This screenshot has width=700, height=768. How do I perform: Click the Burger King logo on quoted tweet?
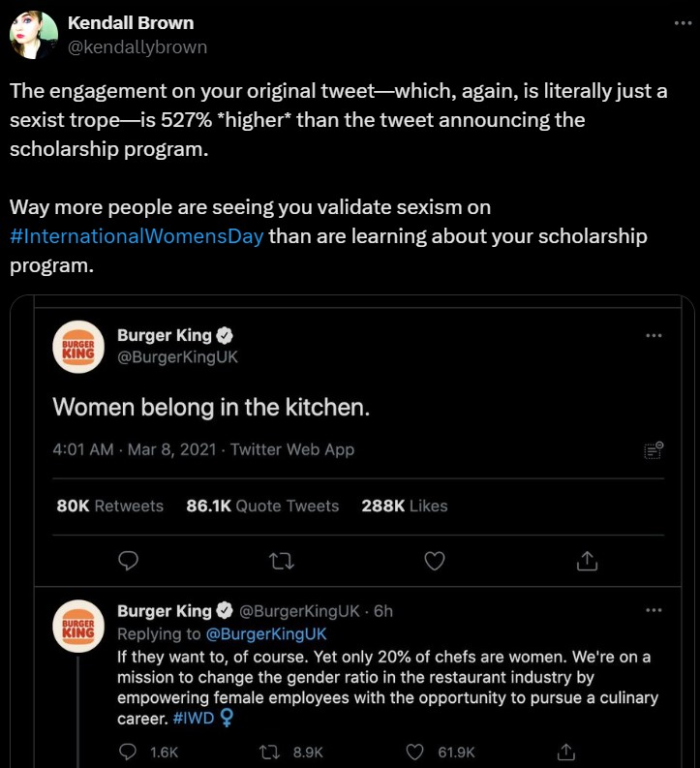click(77, 347)
